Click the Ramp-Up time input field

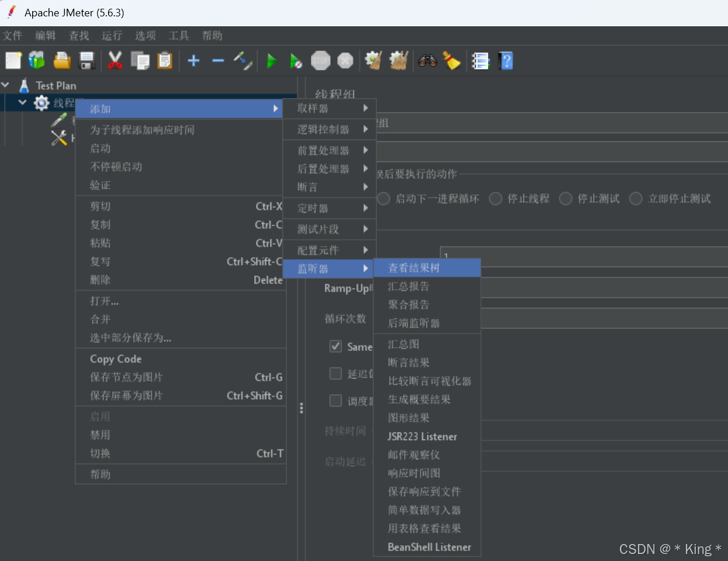pyautogui.click(x=604, y=288)
